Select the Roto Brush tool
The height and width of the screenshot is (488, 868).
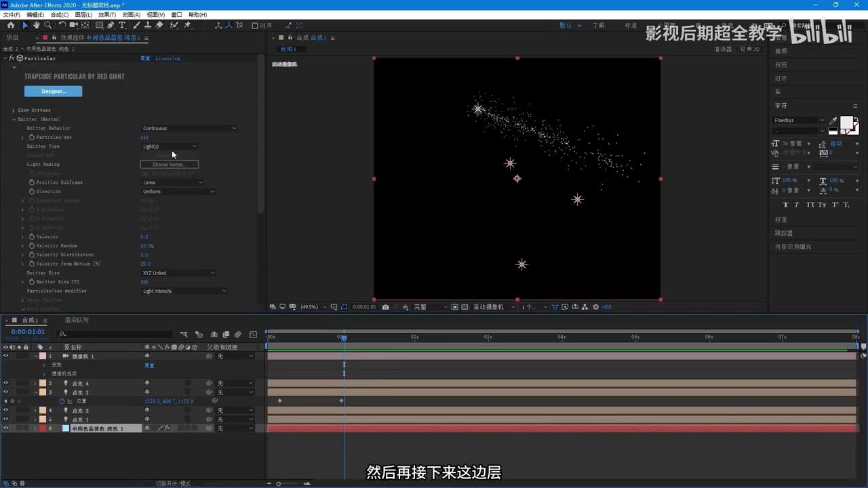coord(174,25)
